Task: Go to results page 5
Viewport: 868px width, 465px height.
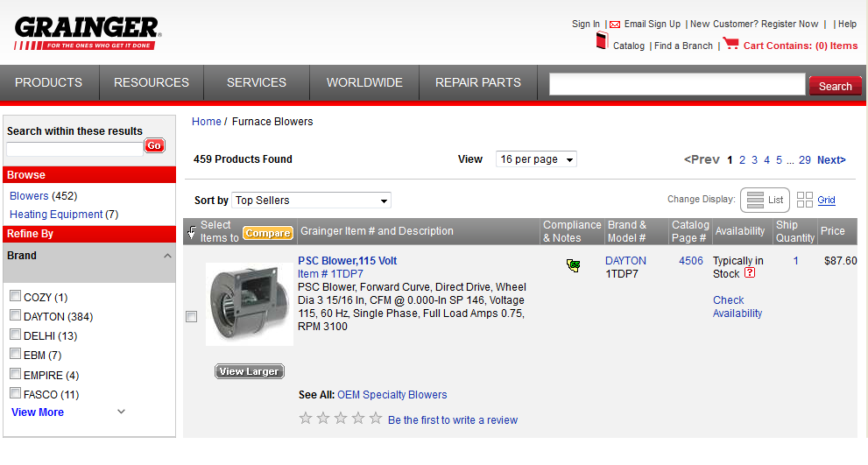Action: tap(779, 160)
